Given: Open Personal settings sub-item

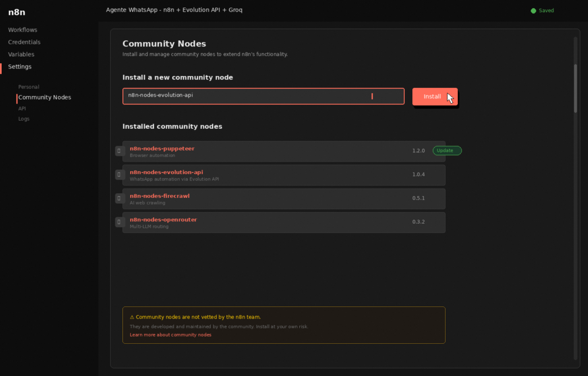Looking at the screenshot, I should [29, 87].
